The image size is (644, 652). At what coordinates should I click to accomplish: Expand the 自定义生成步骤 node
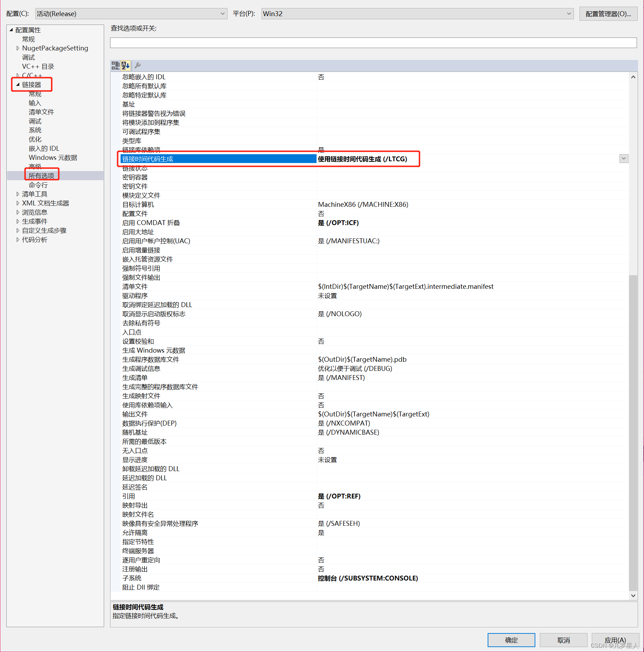click(x=18, y=230)
